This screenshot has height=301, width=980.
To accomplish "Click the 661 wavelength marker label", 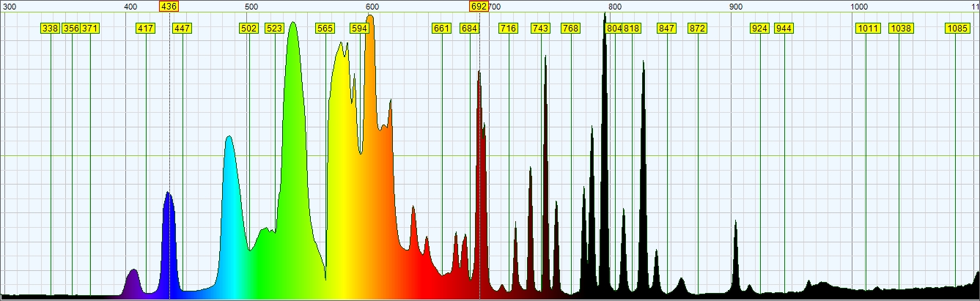I will coord(441,29).
